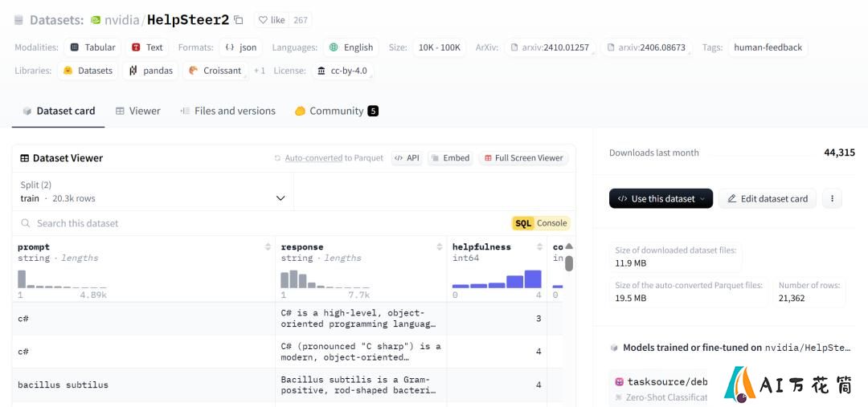Open the Use this dataset dropdown
The height and width of the screenshot is (407, 868).
(661, 198)
